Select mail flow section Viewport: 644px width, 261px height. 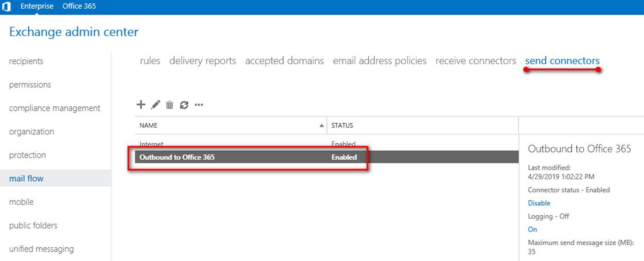click(55, 178)
